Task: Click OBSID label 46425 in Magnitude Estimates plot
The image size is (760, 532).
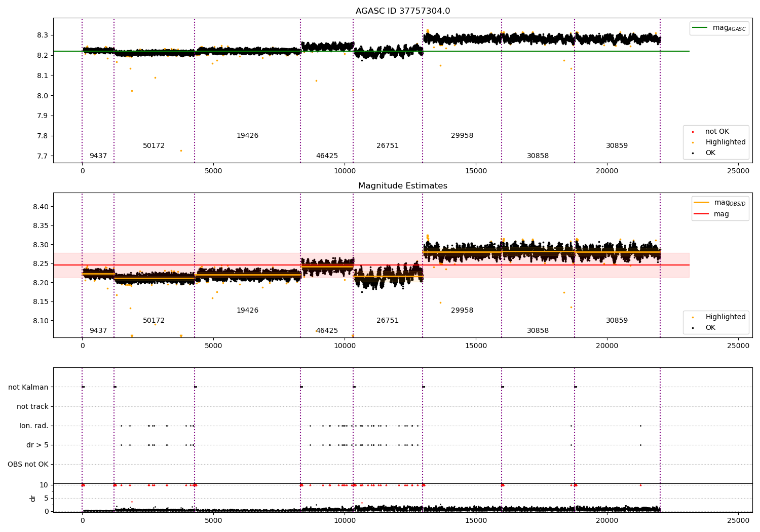Action: coord(327,331)
